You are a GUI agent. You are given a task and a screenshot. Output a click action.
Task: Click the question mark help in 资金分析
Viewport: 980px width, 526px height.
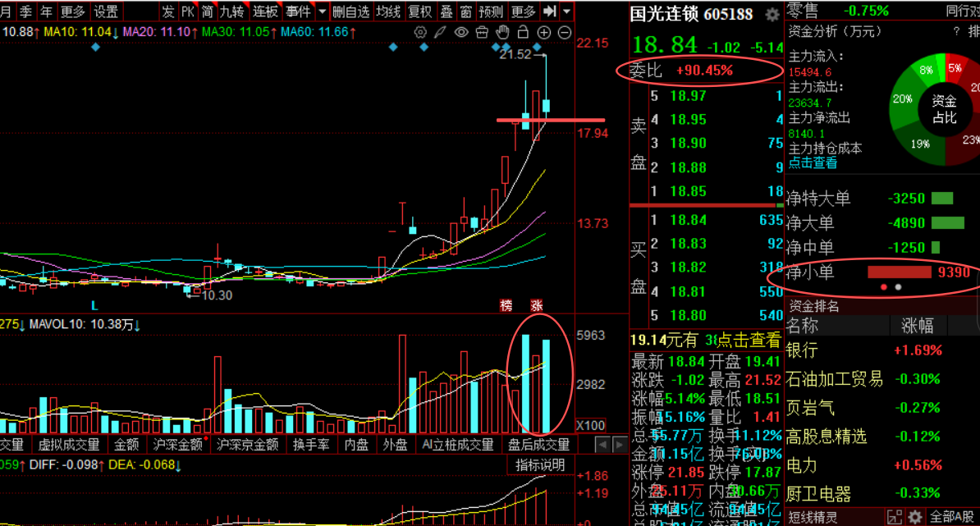[x=956, y=31]
